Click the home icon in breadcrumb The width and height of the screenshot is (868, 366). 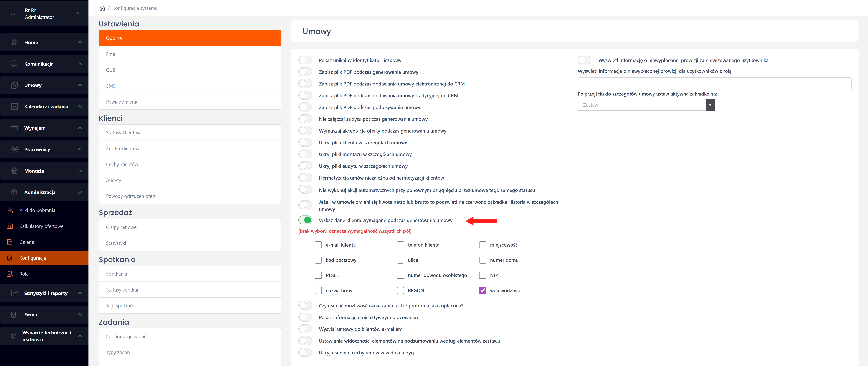pos(102,8)
